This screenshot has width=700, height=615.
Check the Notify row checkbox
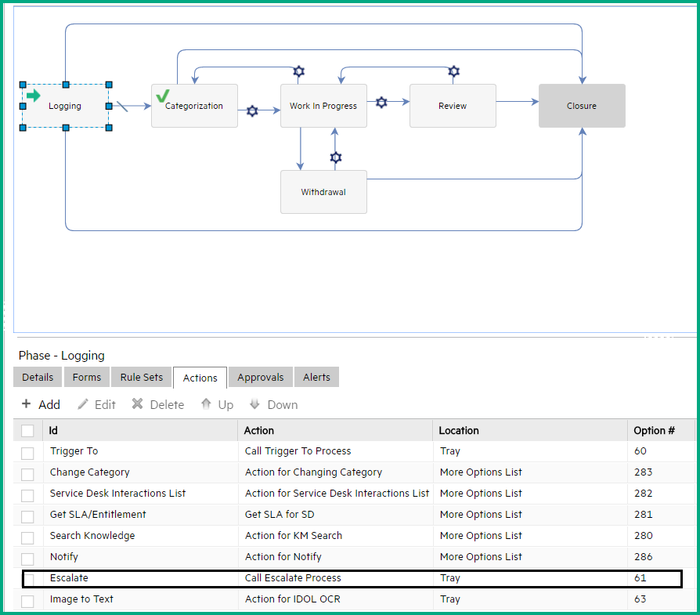(x=27, y=559)
